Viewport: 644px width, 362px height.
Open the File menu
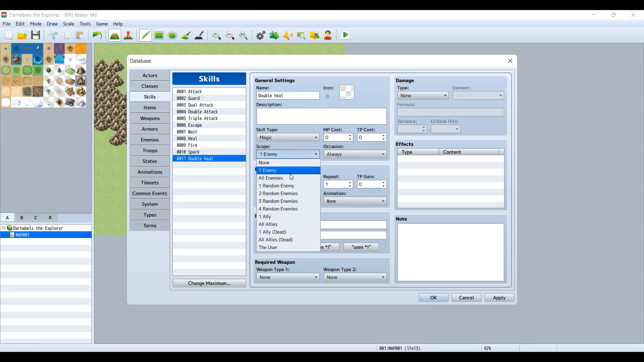(x=6, y=24)
